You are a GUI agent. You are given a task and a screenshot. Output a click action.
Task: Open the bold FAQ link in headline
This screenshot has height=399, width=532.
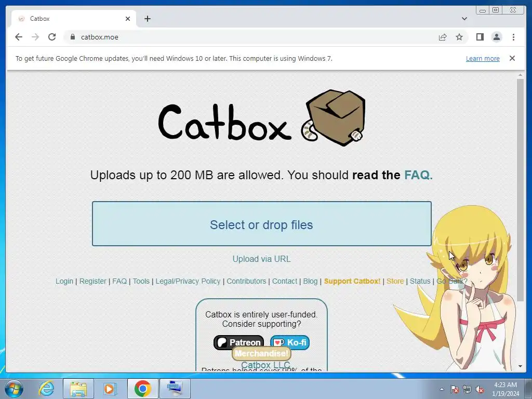(418, 175)
